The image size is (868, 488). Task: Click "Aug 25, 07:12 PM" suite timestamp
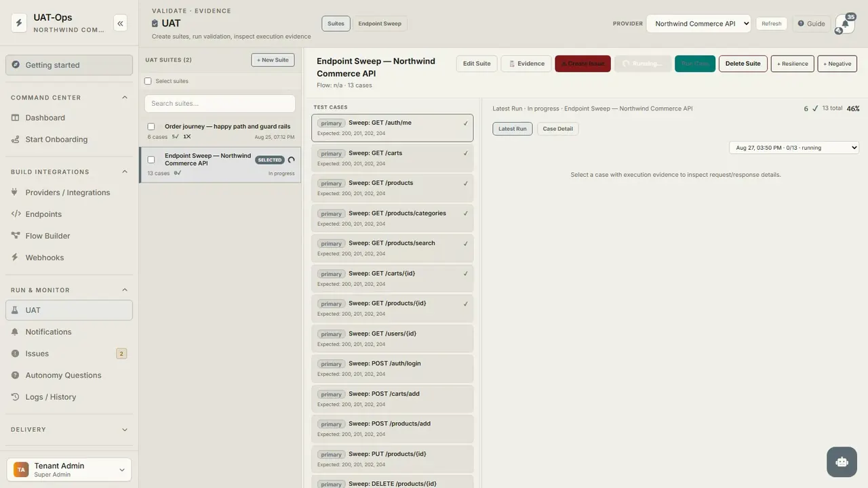point(275,137)
